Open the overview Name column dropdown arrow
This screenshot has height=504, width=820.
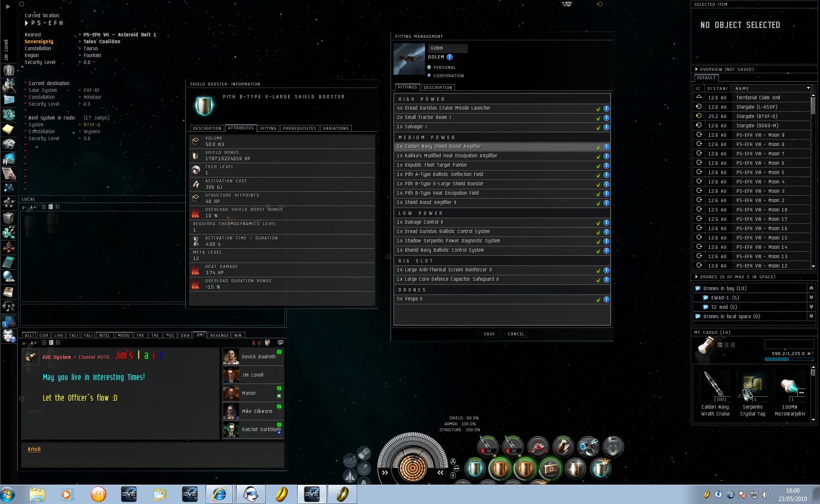(x=808, y=89)
